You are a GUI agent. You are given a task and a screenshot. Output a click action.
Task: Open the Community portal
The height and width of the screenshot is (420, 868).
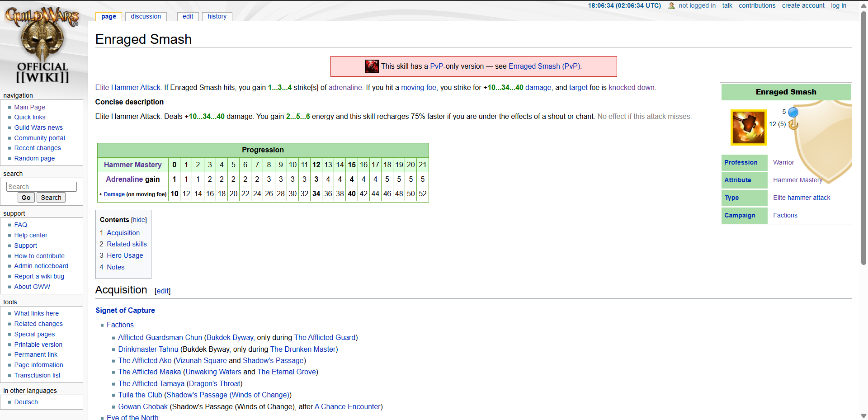coord(40,138)
